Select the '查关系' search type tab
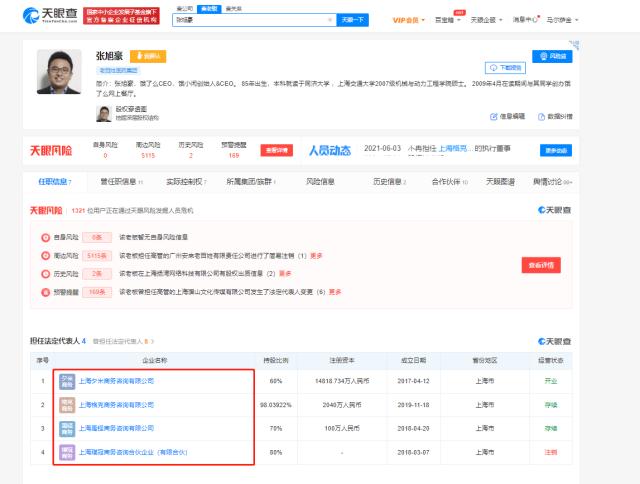 coord(233,9)
